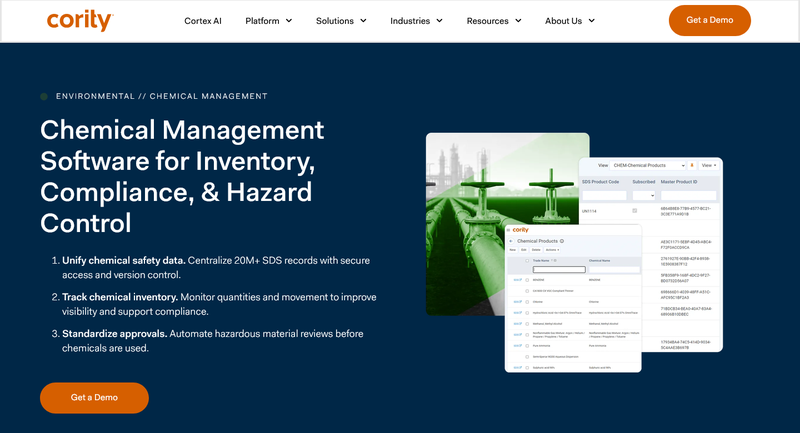Toggle the Subscribed checkbox for UN1114
Screen dimensions: 800x433
tap(635, 211)
